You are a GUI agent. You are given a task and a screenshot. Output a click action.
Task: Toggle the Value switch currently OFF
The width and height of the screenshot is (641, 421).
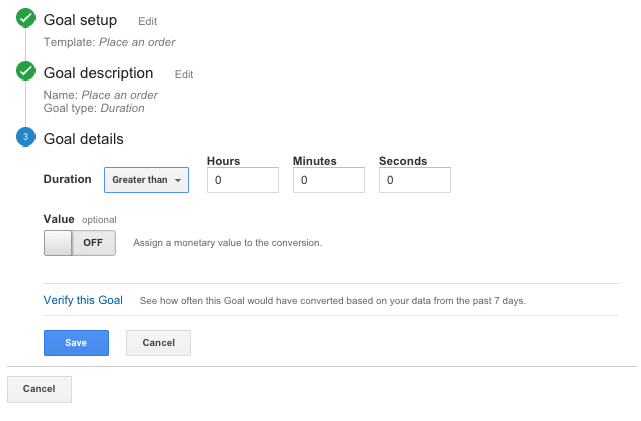80,243
